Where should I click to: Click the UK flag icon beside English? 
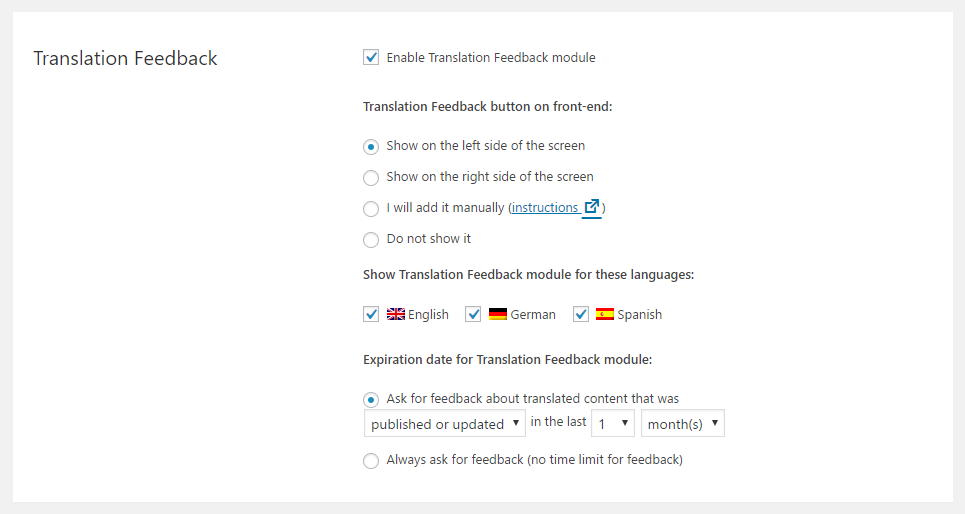(x=396, y=315)
